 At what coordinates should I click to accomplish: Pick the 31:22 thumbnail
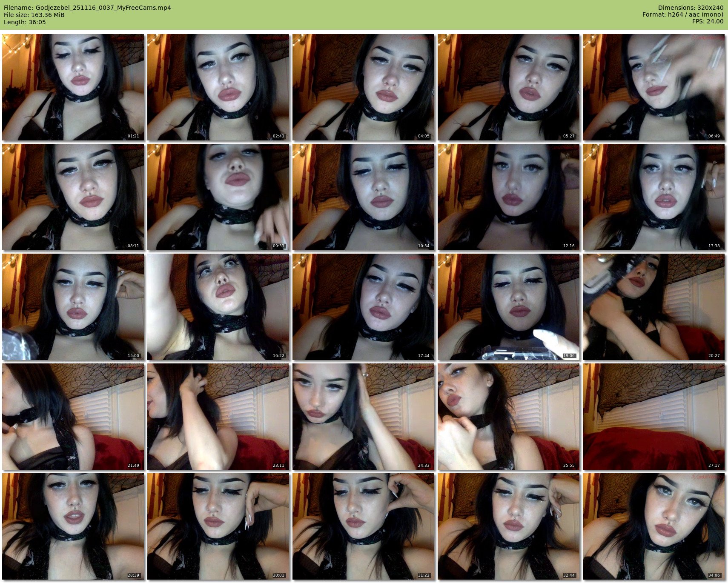point(363,526)
